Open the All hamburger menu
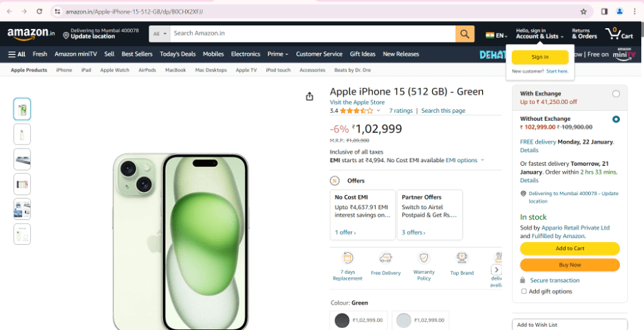This screenshot has width=644, height=330. [x=17, y=54]
